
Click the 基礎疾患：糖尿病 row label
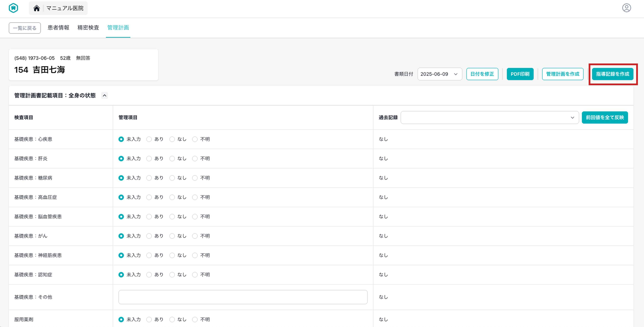point(33,178)
